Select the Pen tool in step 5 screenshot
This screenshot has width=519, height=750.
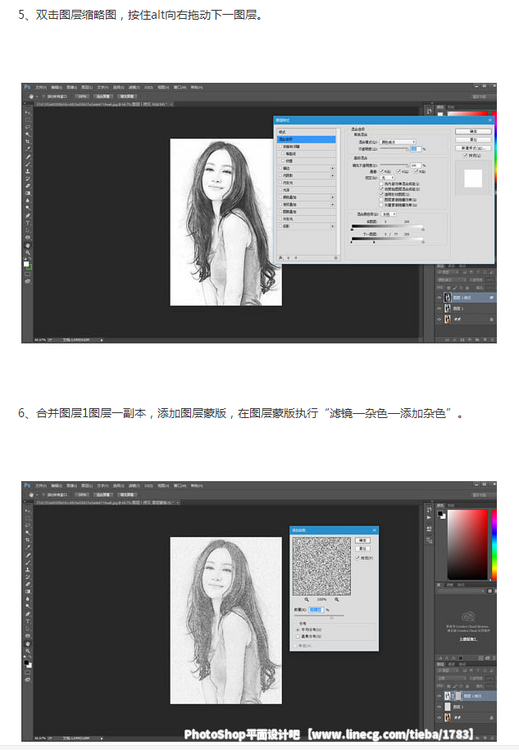click(28, 215)
